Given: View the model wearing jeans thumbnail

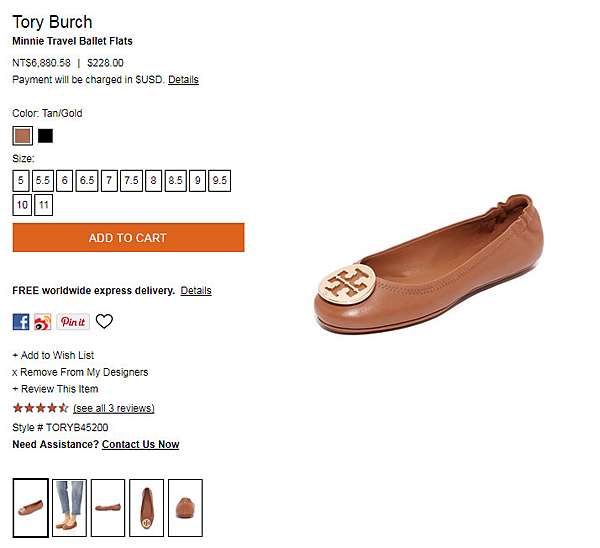Looking at the screenshot, I should click(69, 508).
